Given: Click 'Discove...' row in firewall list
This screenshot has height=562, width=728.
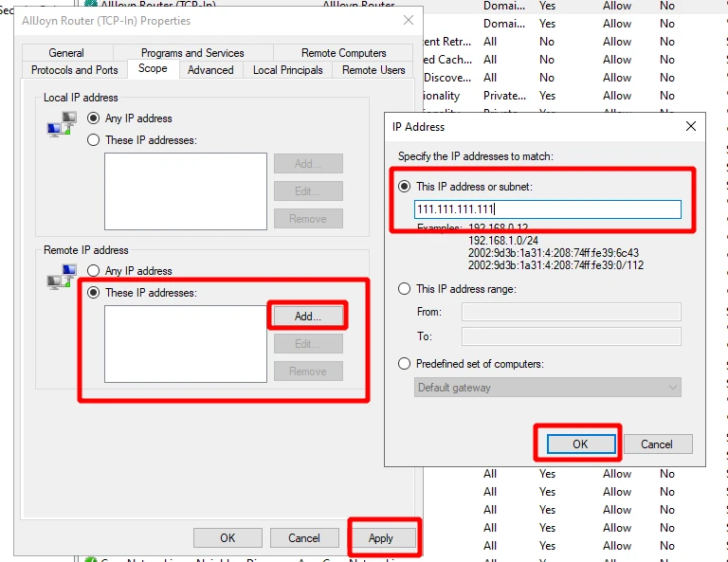Looking at the screenshot, I should point(447,78).
